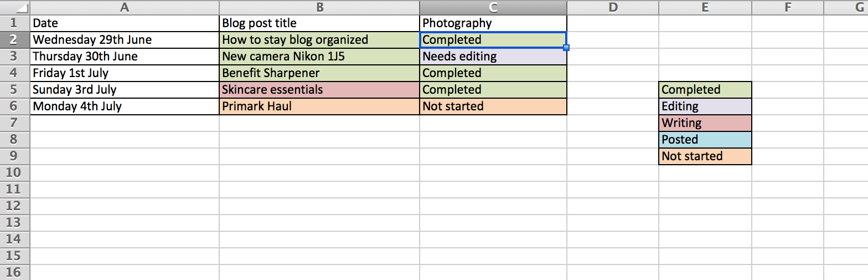Select row 3 header

pyautogui.click(x=15, y=57)
